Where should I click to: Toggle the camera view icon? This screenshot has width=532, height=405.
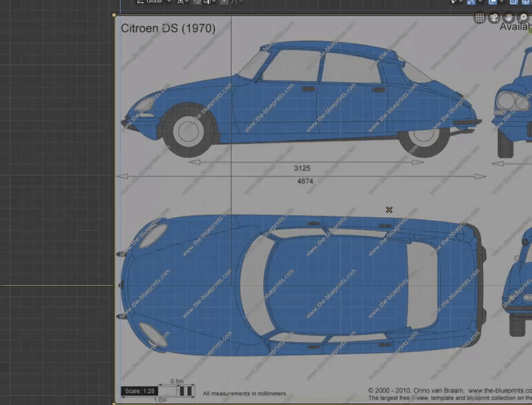pos(494,17)
